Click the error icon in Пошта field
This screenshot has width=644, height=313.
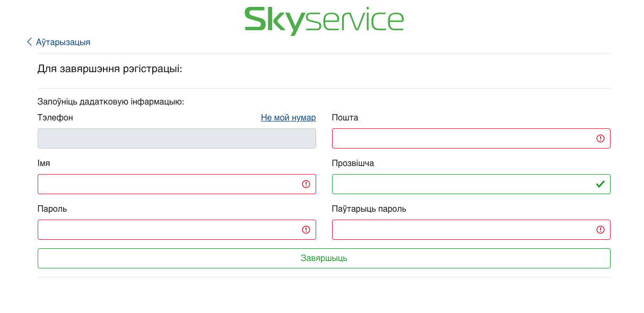pyautogui.click(x=601, y=138)
